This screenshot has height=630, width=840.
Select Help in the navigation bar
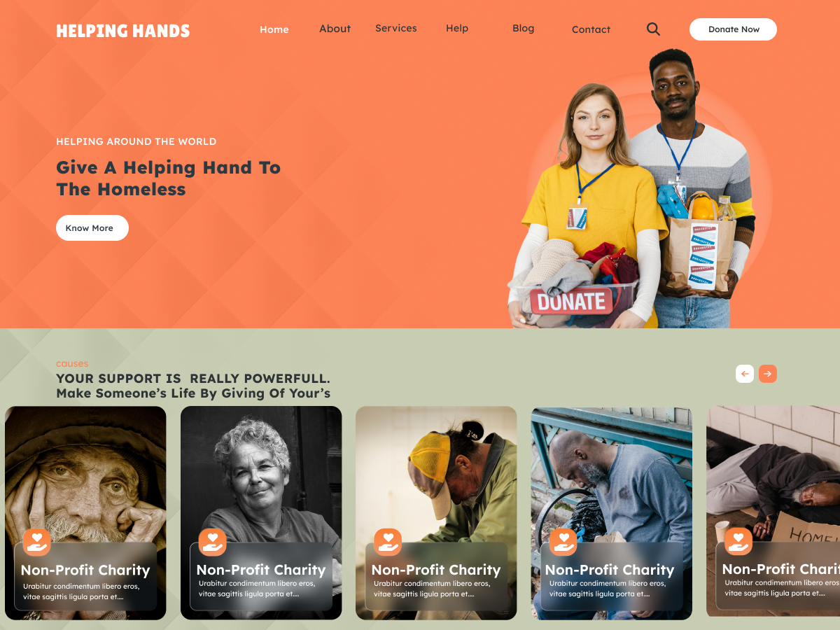coord(457,28)
